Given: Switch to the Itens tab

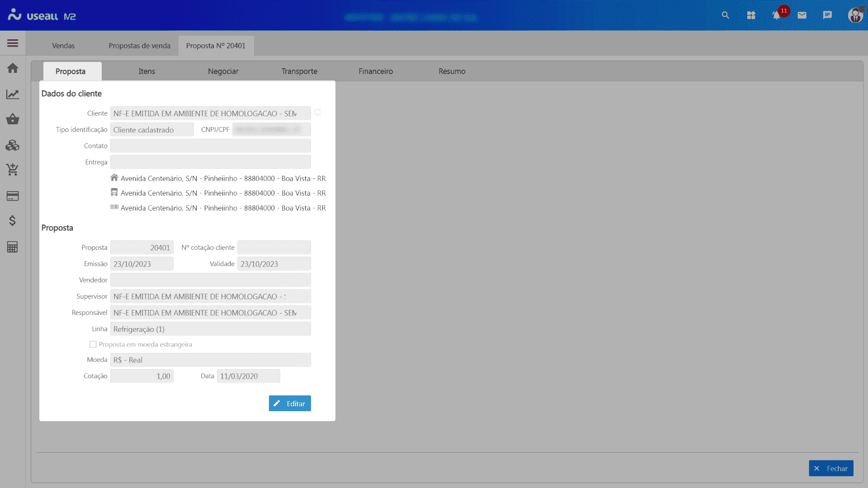Looking at the screenshot, I should 146,71.
